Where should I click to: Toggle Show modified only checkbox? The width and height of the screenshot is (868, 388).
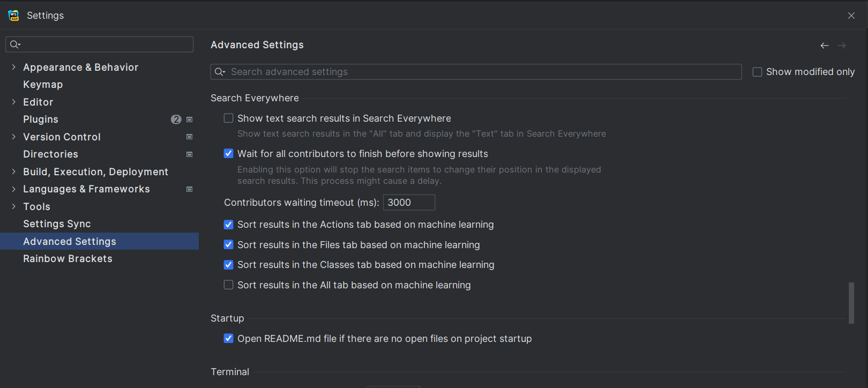757,72
